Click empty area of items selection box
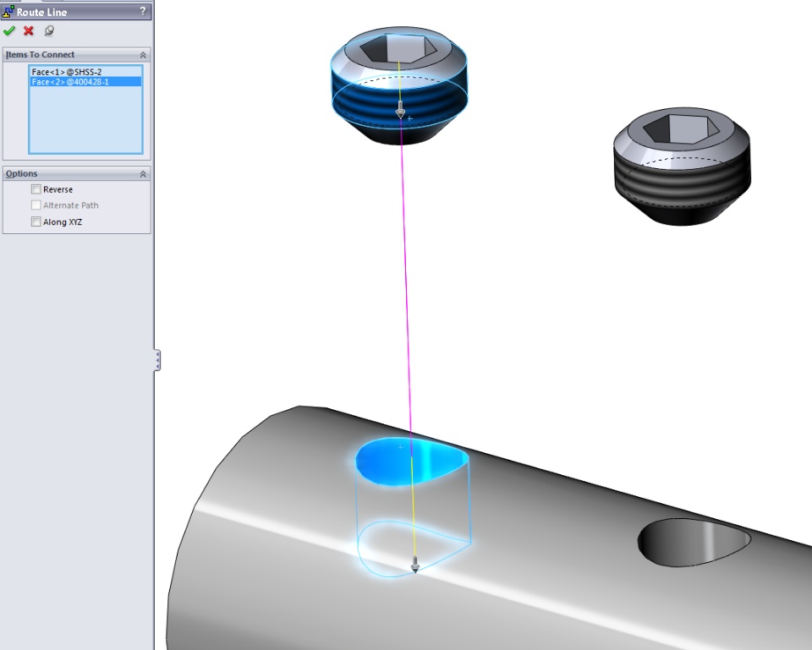Viewport: 812px width, 650px height. (85, 120)
